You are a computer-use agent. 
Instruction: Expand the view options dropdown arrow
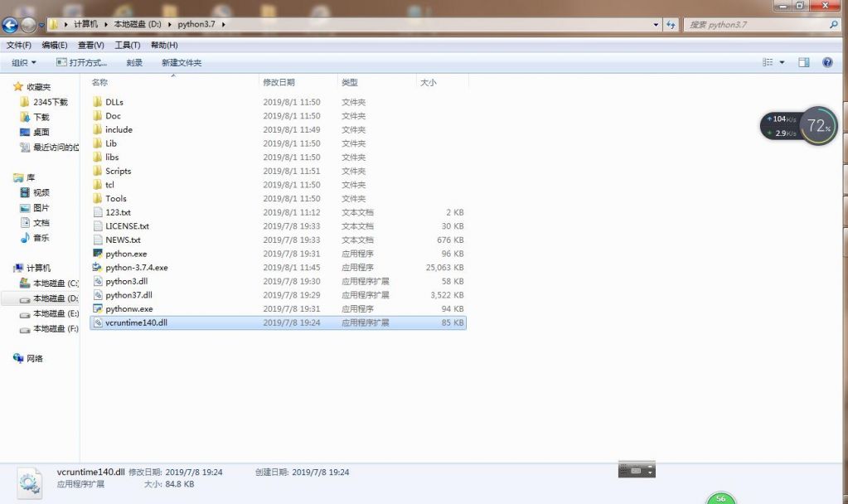[782, 63]
